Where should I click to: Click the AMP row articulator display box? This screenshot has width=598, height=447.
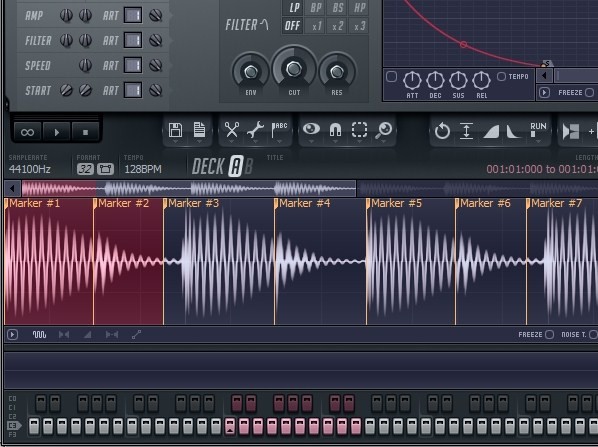point(133,15)
